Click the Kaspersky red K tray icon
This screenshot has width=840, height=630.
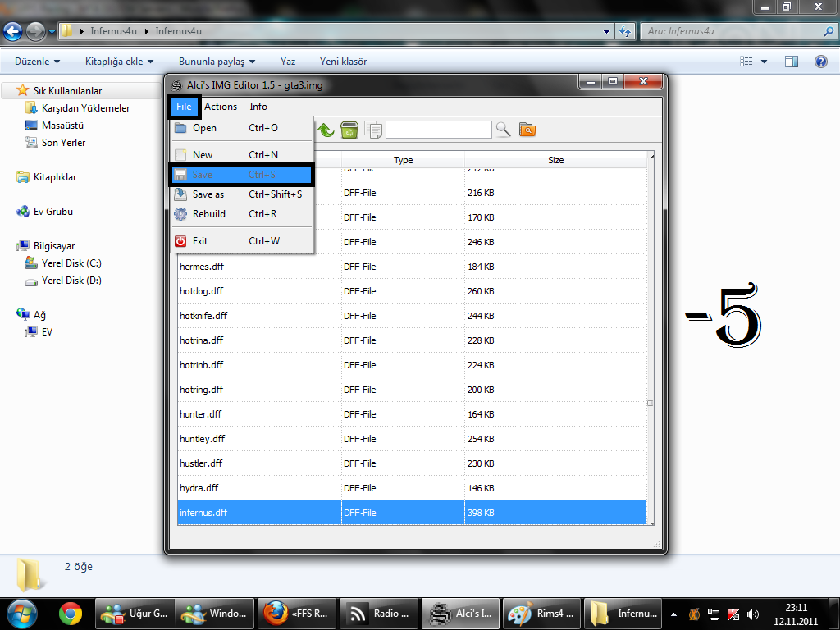733,614
